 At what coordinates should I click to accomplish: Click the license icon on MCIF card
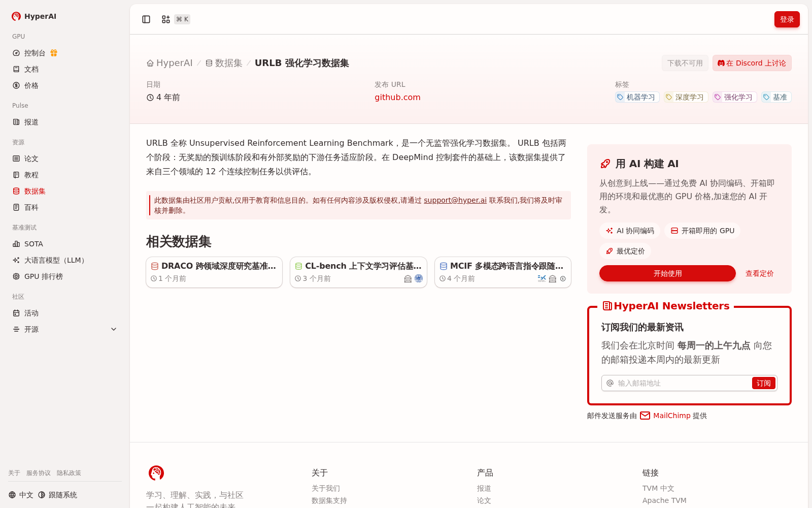pos(563,279)
